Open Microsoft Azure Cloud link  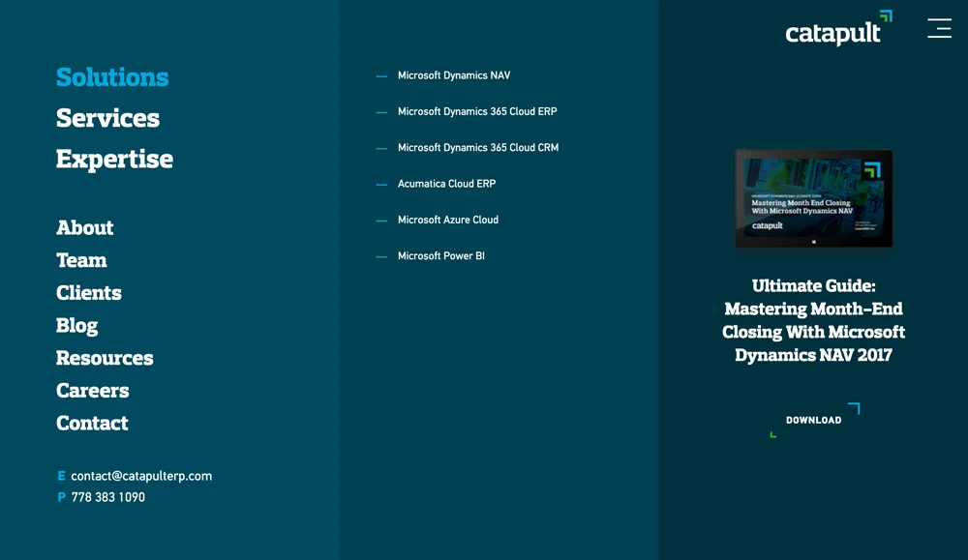point(447,220)
